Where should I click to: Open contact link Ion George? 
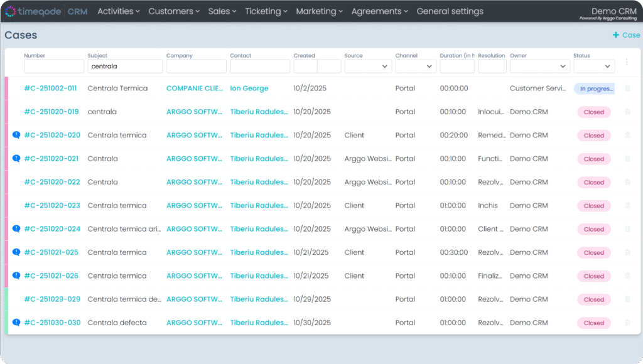[249, 88]
